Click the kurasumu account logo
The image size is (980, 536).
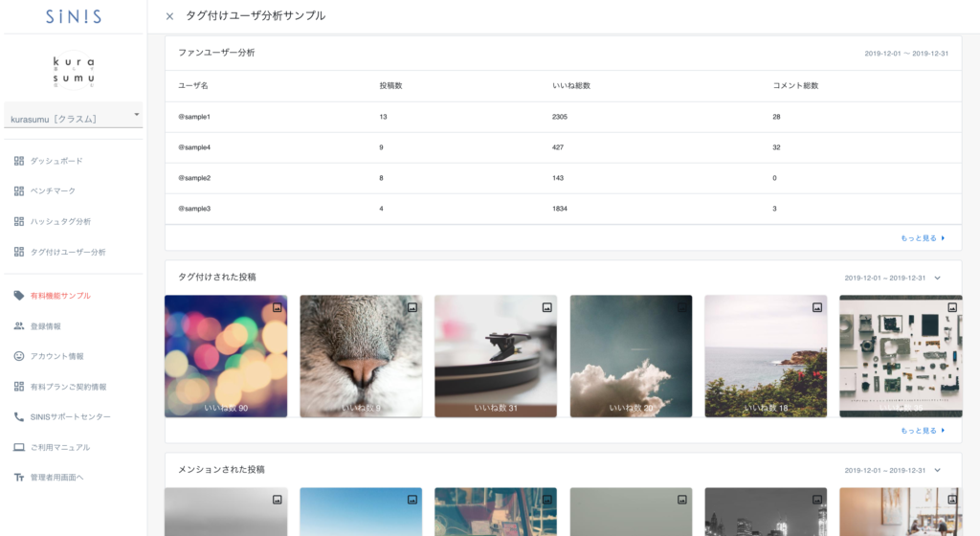73,71
